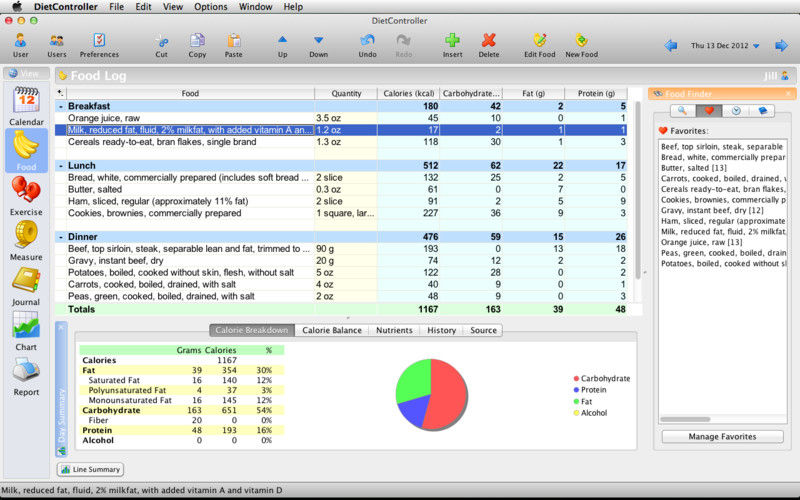Viewport: 800px width, 500px height.
Task: Cut the selected food row
Action: click(161, 45)
